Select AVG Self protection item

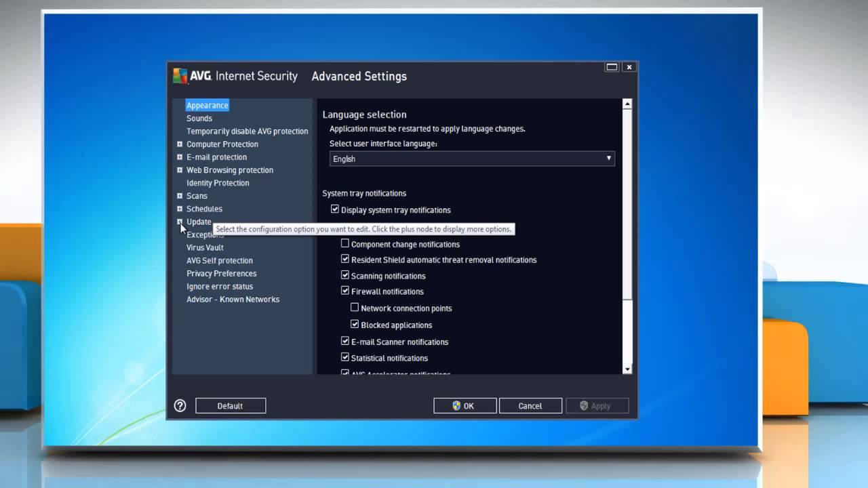pos(220,260)
